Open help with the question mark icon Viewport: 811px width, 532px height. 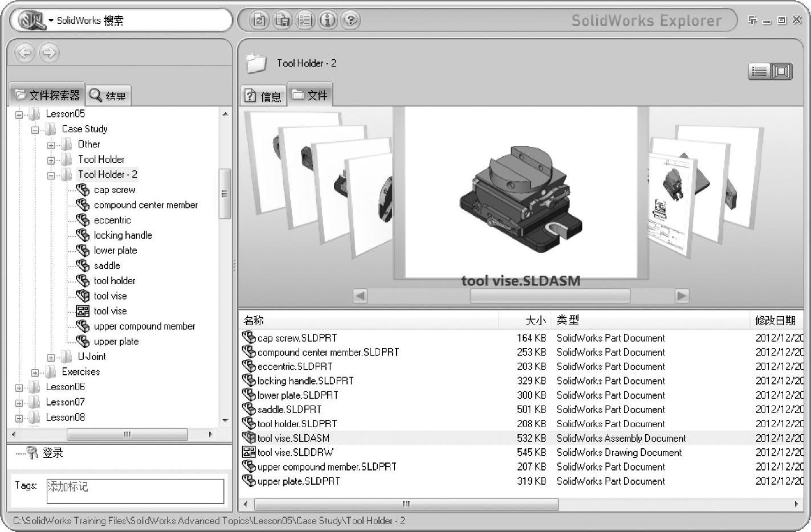(x=350, y=21)
